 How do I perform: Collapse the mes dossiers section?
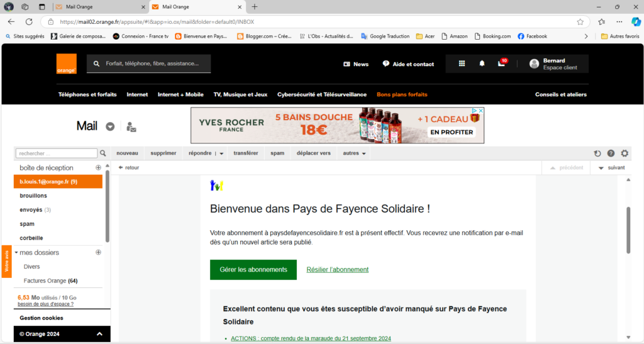16,253
